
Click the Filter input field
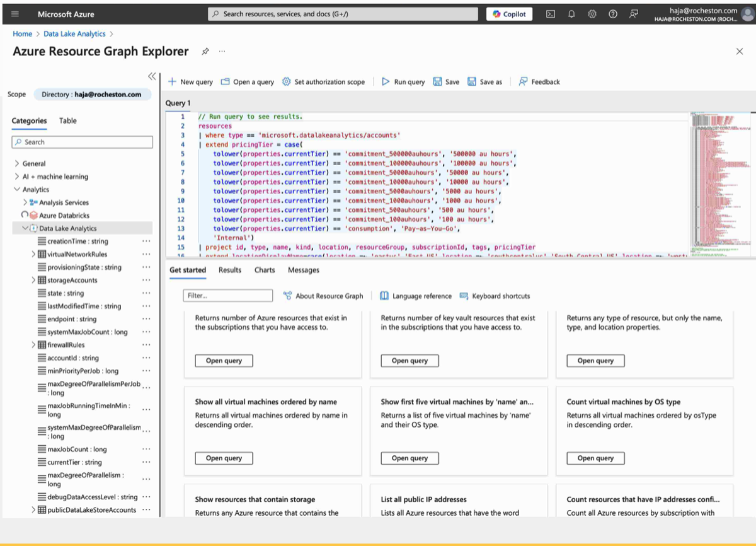point(227,296)
